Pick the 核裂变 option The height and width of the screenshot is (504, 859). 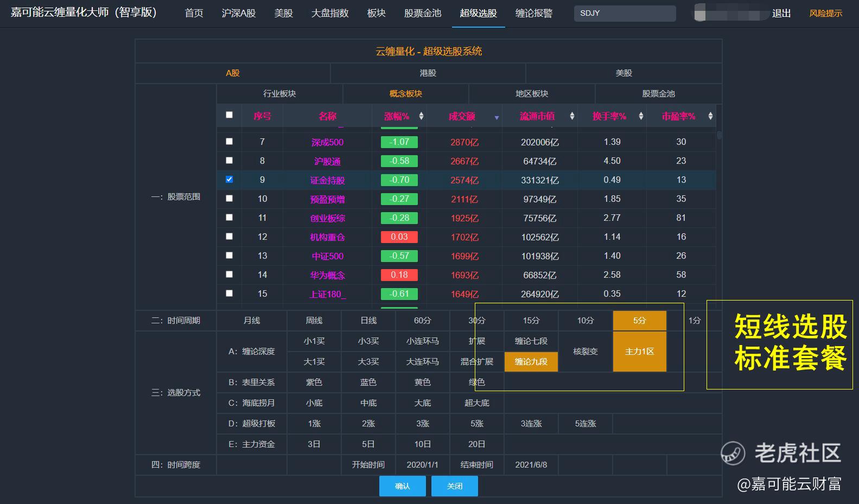coord(586,352)
